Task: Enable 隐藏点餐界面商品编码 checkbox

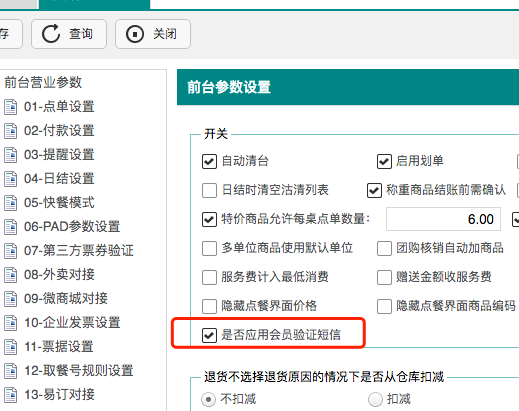Action: tap(384, 306)
